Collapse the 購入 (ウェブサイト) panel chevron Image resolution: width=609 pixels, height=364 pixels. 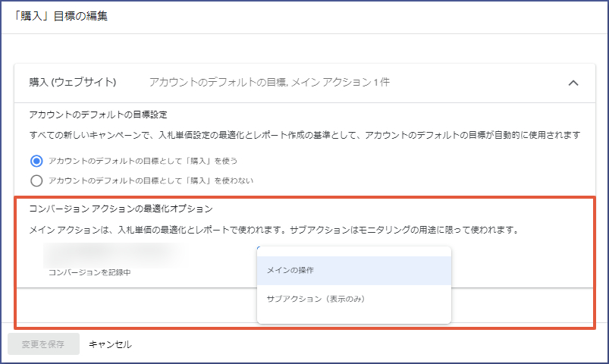(x=573, y=83)
